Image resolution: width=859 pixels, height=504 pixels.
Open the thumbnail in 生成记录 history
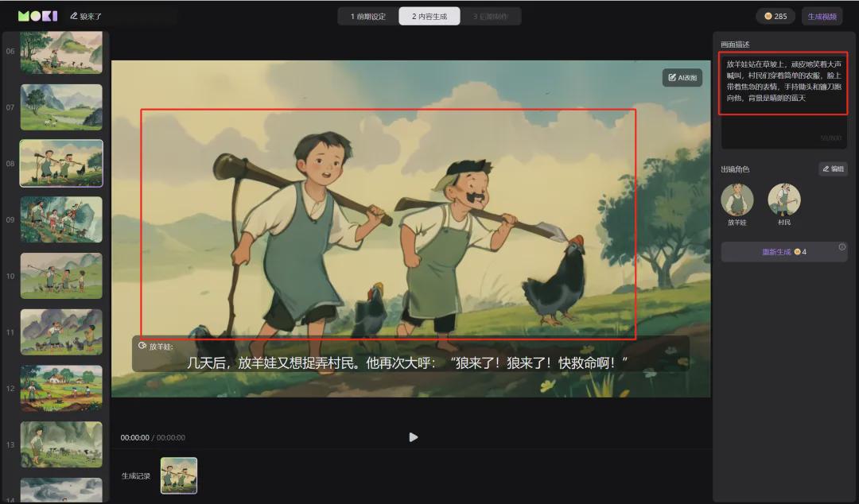pyautogui.click(x=178, y=475)
